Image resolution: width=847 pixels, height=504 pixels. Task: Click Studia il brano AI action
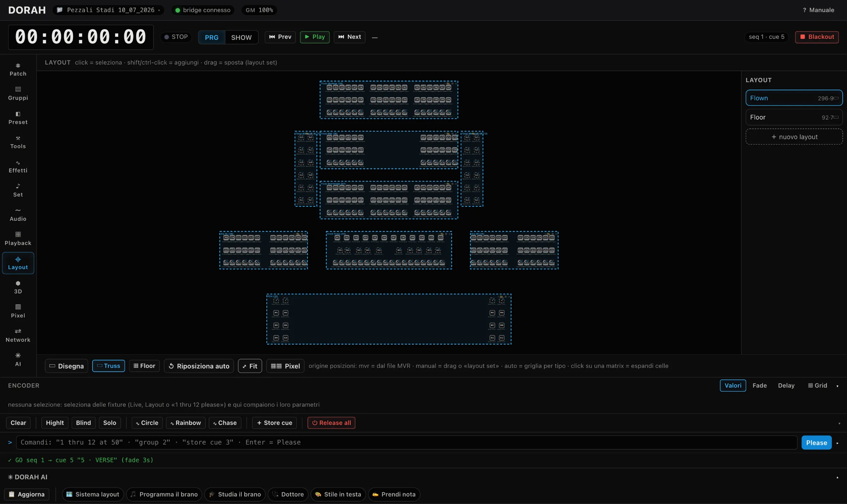coord(235,494)
